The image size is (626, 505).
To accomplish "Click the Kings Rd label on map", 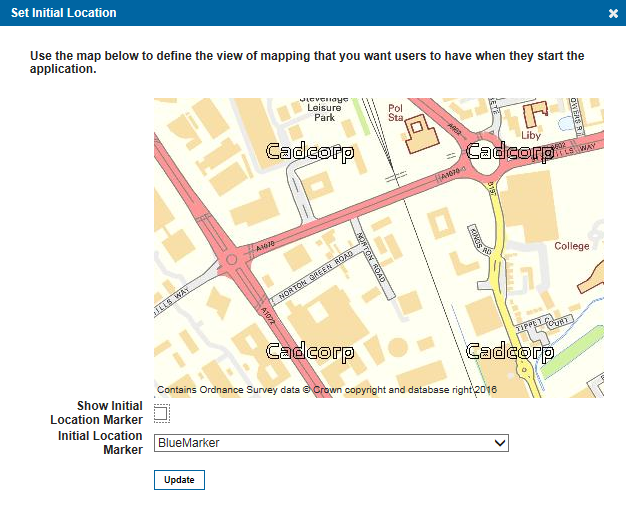I will click(481, 240).
